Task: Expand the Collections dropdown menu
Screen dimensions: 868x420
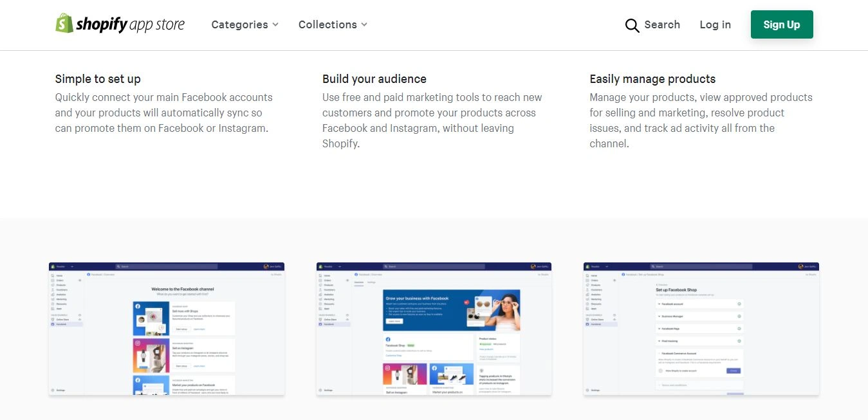Action: pos(333,24)
